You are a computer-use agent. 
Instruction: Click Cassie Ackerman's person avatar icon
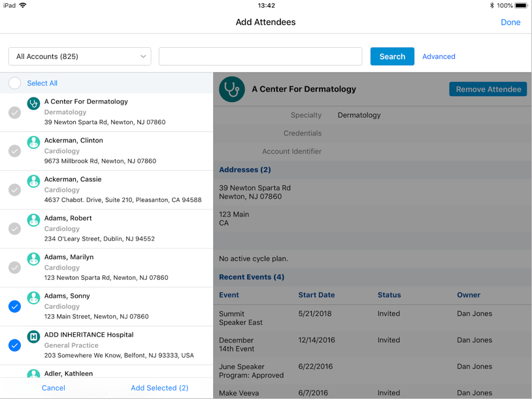coord(33,181)
